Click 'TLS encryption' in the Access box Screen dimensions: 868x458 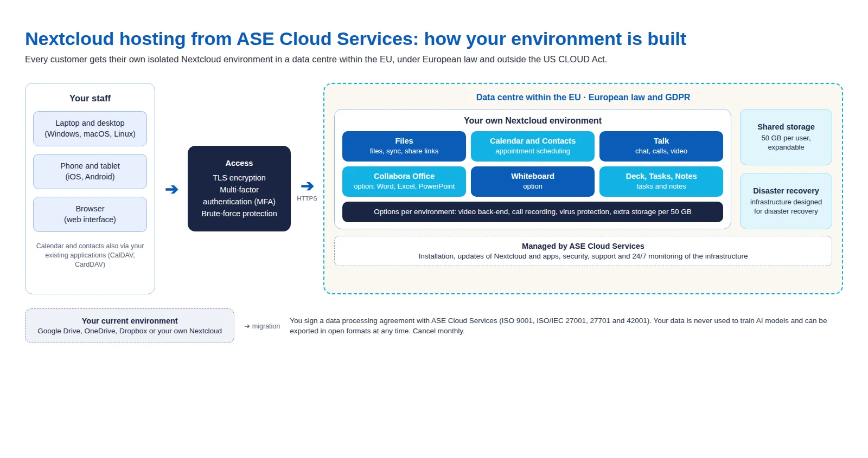239,178
